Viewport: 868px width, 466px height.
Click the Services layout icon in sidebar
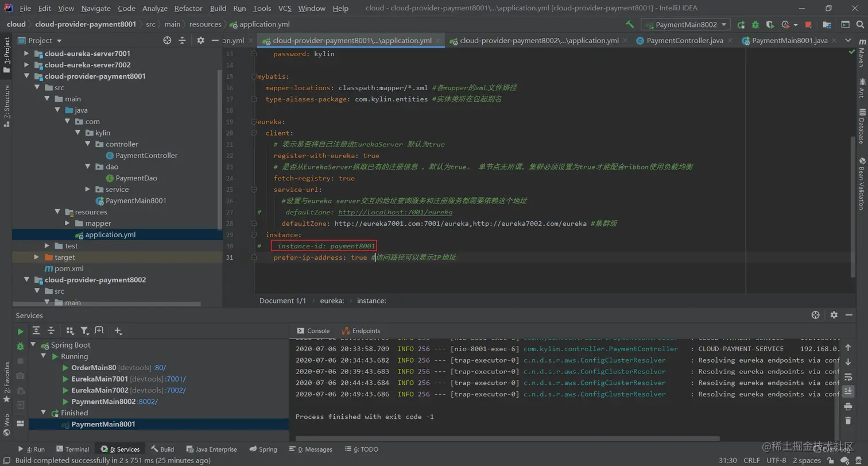pyautogui.click(x=20, y=423)
